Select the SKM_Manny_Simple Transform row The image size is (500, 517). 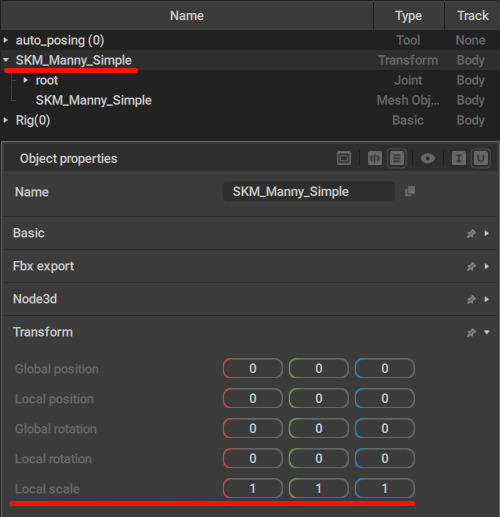tap(250, 60)
